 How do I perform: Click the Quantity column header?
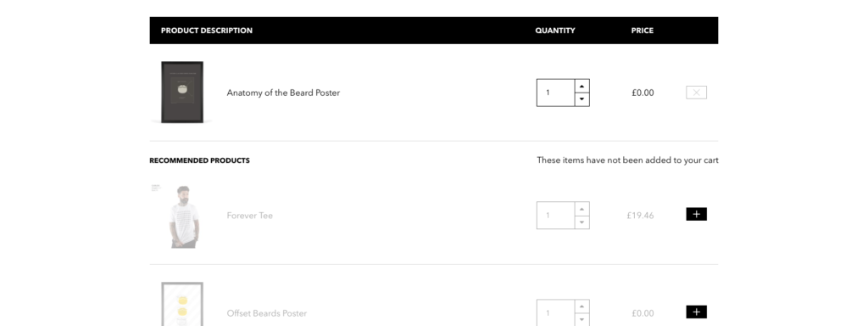click(555, 31)
